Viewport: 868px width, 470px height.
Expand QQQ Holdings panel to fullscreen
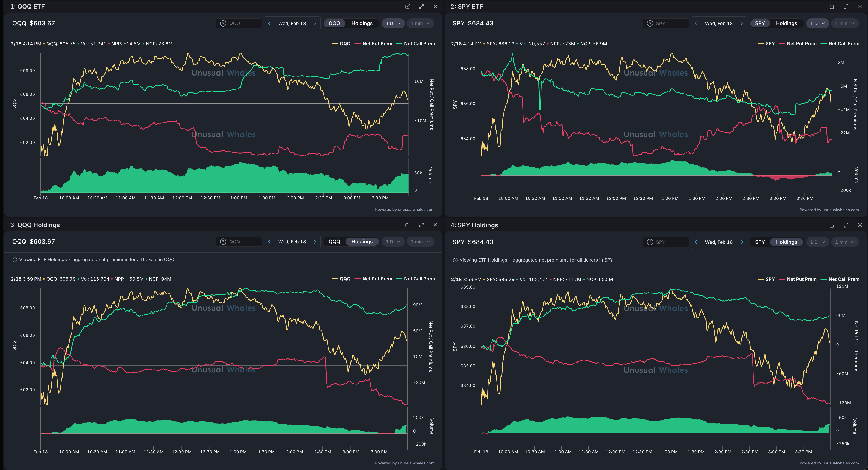421,225
